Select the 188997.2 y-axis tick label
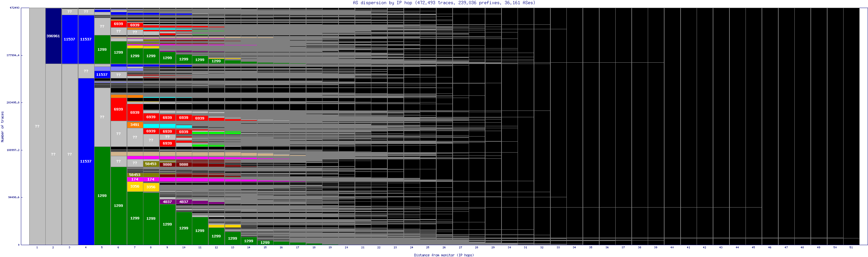868x257 pixels. point(13,150)
